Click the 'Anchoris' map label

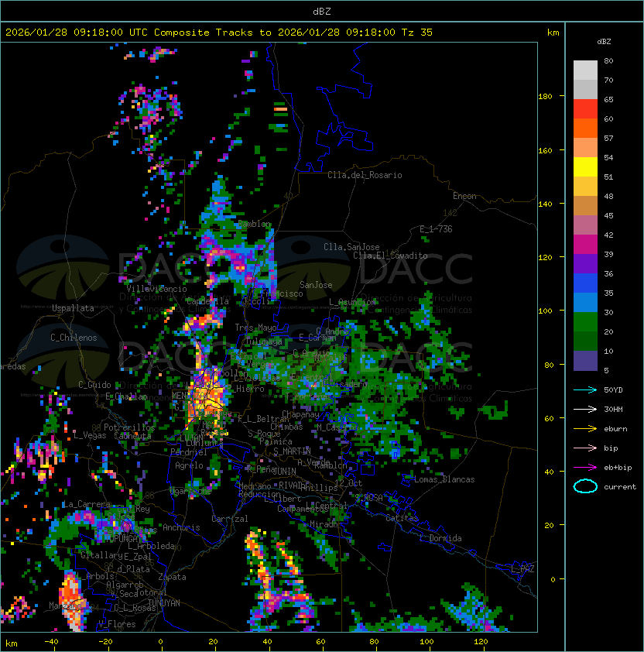[x=181, y=527]
